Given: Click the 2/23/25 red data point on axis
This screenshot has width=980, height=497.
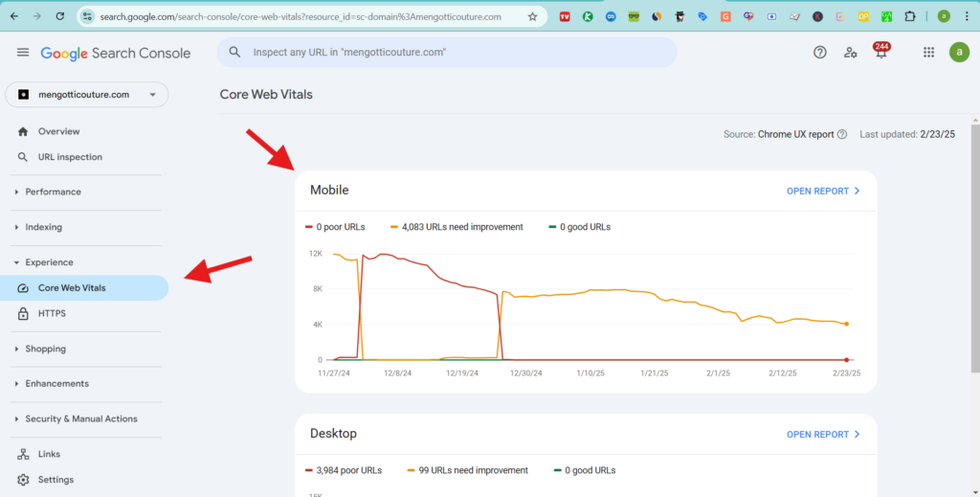Looking at the screenshot, I should (x=847, y=360).
